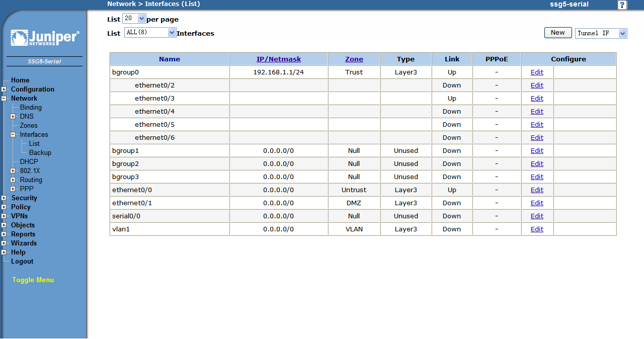Open the Zones menu item

29,126
